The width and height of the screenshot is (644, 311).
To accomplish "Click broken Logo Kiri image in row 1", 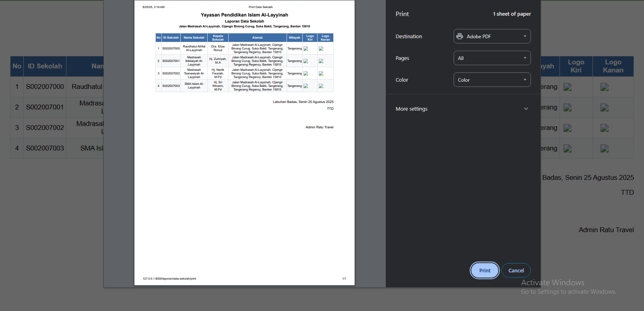I will point(568,87).
